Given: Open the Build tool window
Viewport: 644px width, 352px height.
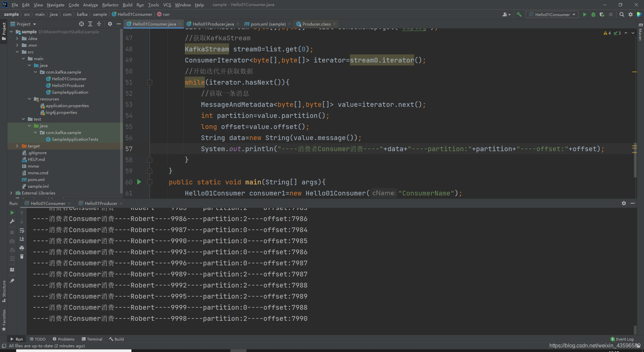Looking at the screenshot, I should pos(116,339).
